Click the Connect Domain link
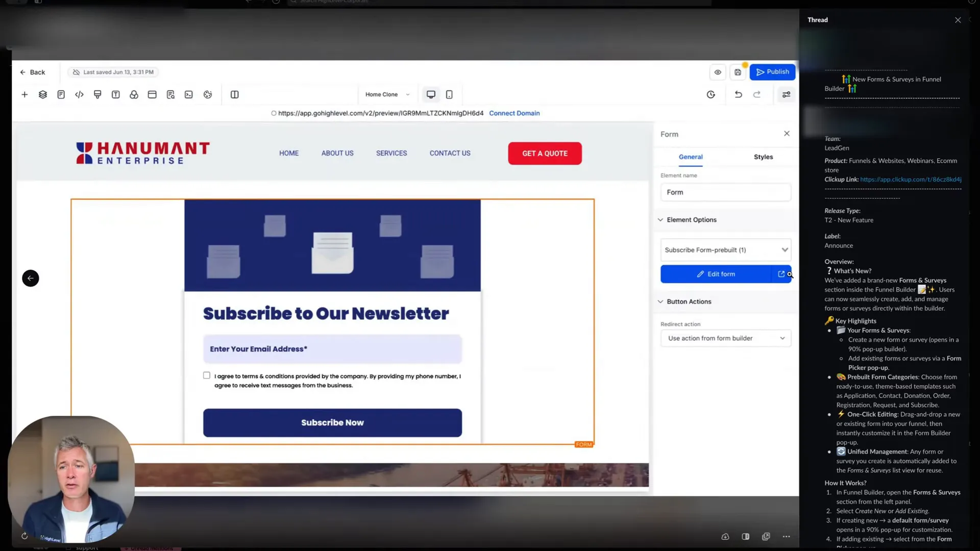980x551 pixels. (x=514, y=113)
